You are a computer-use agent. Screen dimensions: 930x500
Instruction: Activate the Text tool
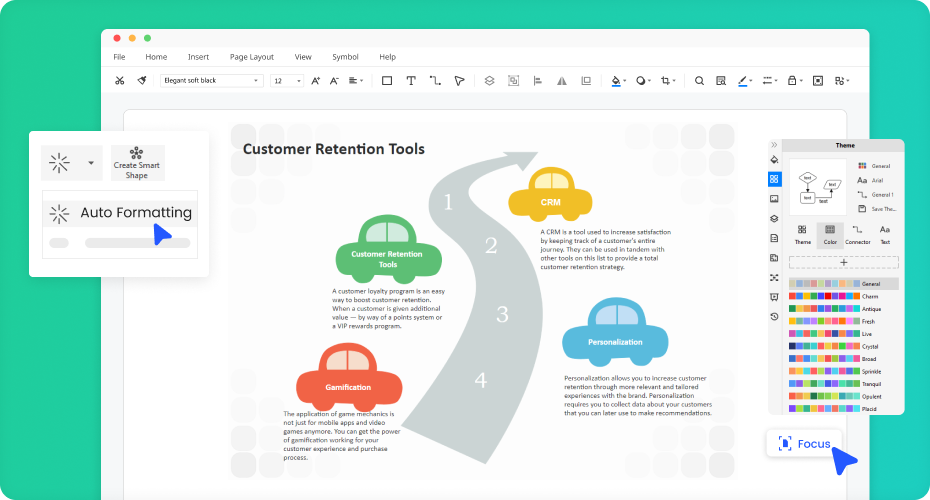click(x=411, y=81)
